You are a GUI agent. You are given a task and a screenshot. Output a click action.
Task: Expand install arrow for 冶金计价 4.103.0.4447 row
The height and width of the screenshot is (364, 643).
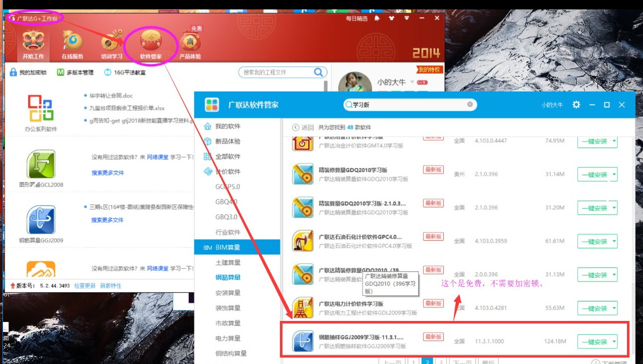614,142
